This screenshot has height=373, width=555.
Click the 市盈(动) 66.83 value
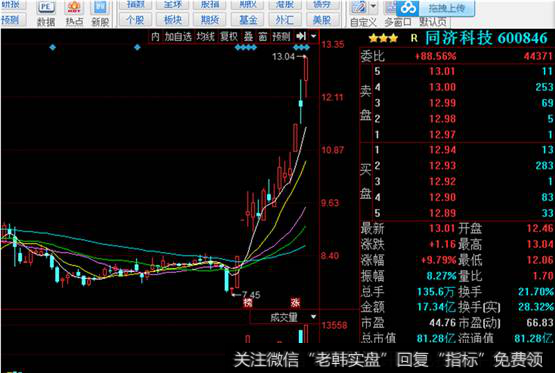(540, 322)
